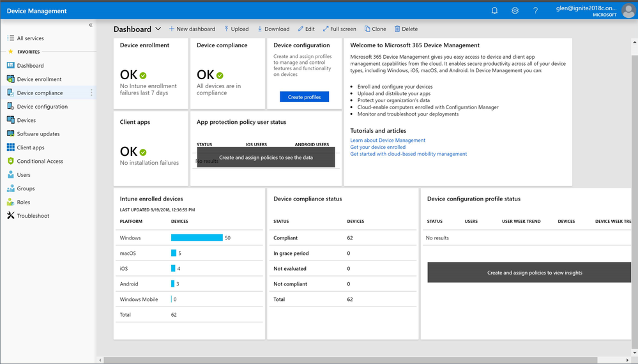Image resolution: width=638 pixels, height=364 pixels.
Task: Click the Windows Mobile platform row
Action: (x=189, y=300)
